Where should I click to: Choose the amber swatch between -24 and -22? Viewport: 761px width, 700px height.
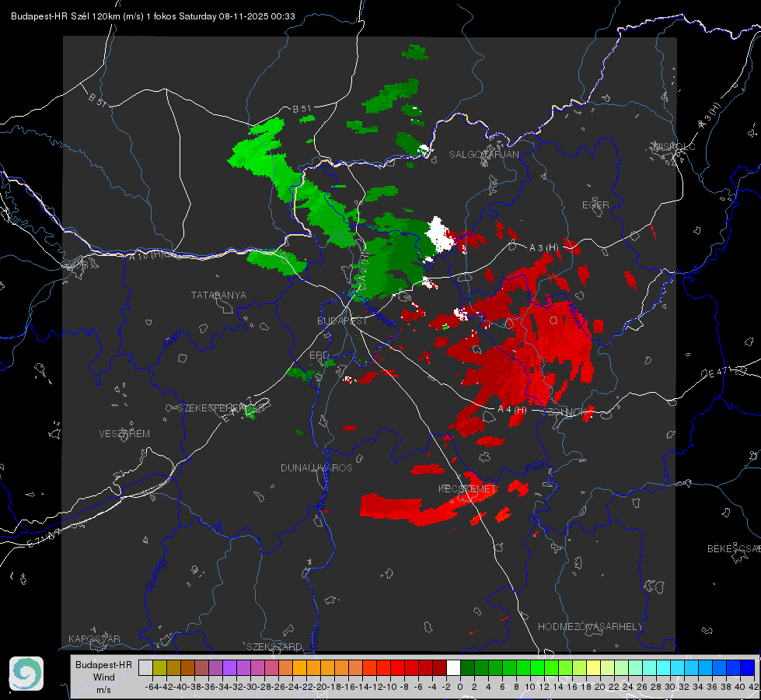click(299, 667)
